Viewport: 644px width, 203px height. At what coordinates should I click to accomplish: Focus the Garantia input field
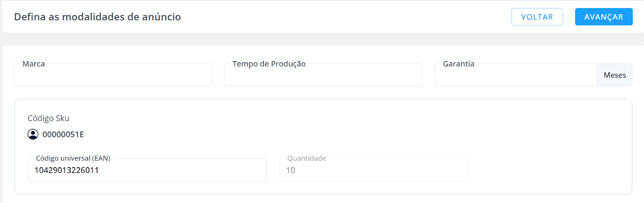[516, 75]
